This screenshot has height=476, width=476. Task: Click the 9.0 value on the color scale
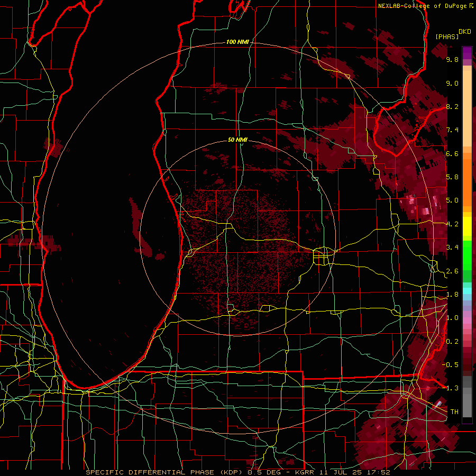[x=452, y=83]
